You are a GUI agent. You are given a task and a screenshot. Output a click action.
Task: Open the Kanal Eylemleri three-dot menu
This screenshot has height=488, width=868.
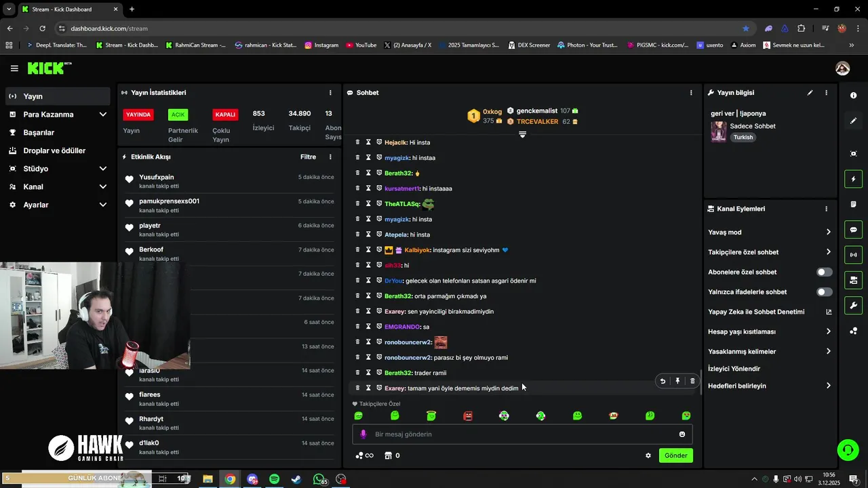pos(826,209)
